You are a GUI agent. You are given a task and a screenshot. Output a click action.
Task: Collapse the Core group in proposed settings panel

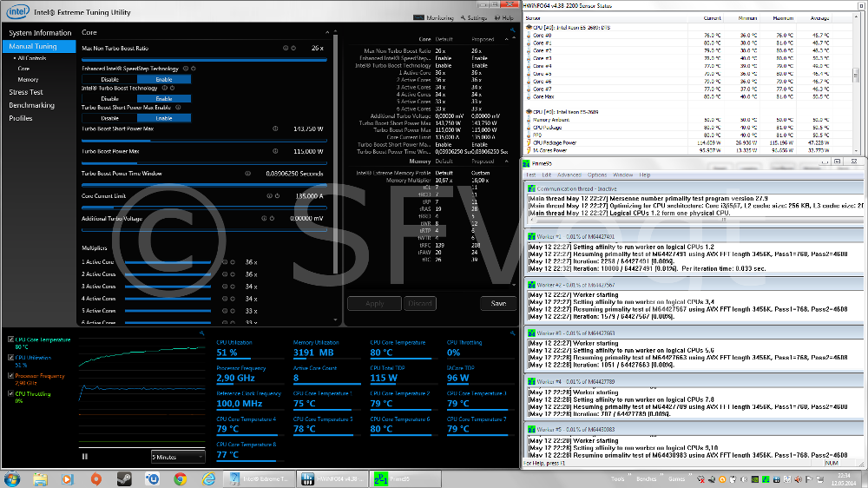click(x=507, y=39)
